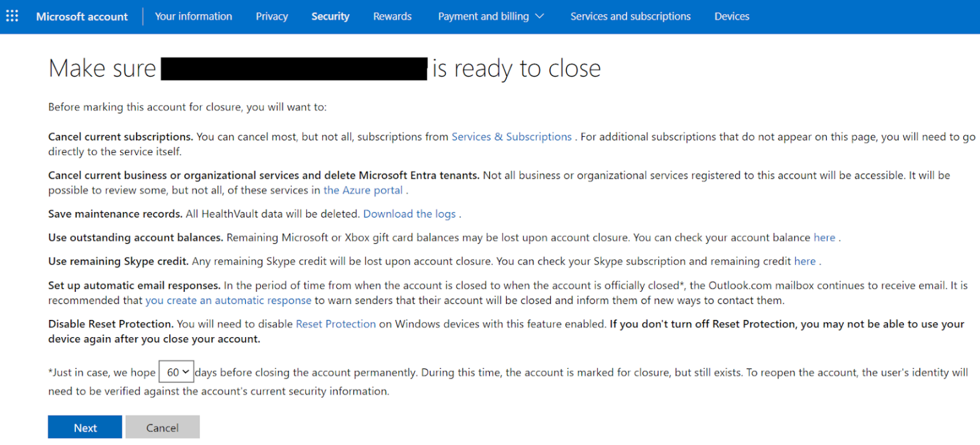Visit the Azure portal link

[363, 190]
